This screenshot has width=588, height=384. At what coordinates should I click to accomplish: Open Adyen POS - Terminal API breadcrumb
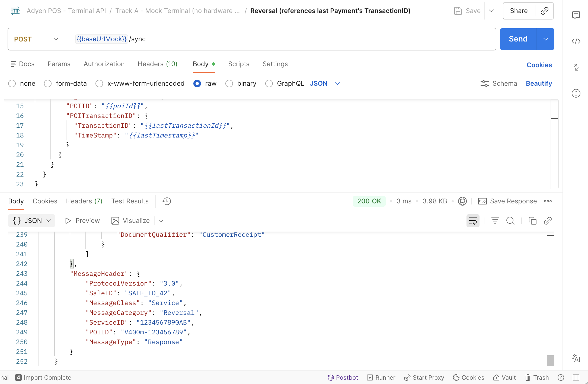pyautogui.click(x=66, y=11)
